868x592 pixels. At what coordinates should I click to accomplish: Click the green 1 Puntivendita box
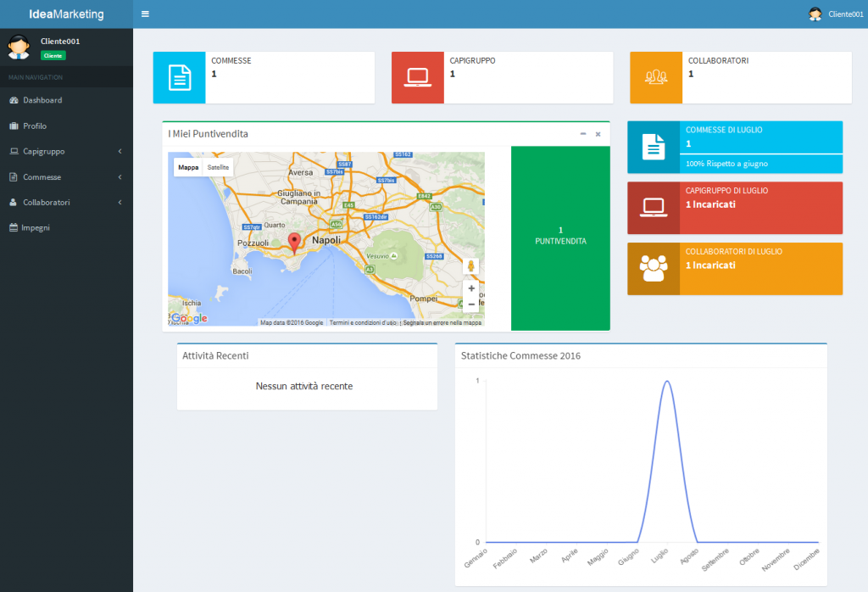(x=560, y=238)
